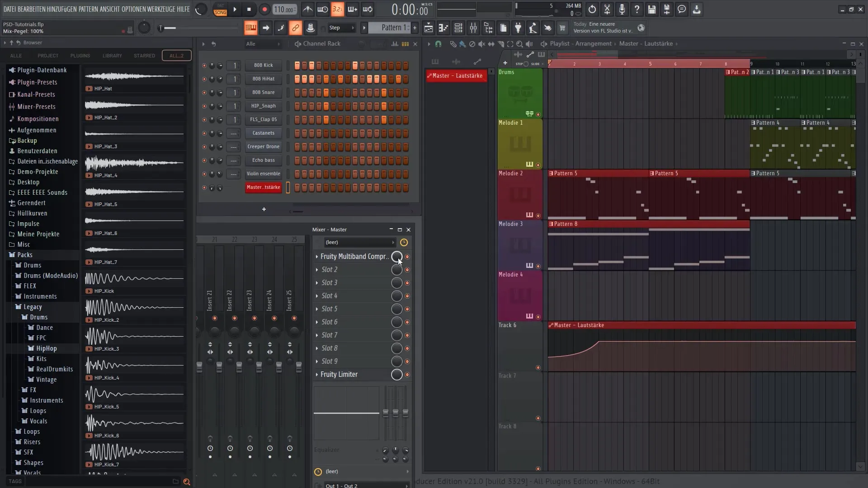Toggle mute LED for Castanets channel
Image resolution: width=868 pixels, height=488 pixels.
click(204, 133)
